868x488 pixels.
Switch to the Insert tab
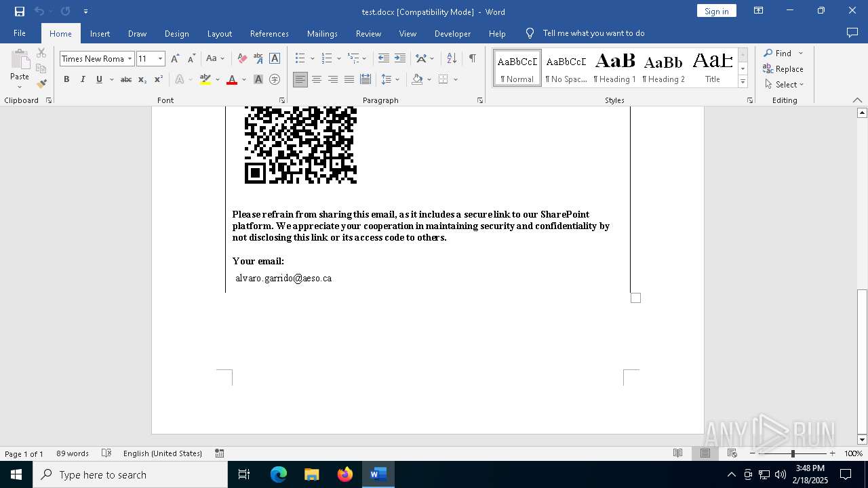point(100,33)
